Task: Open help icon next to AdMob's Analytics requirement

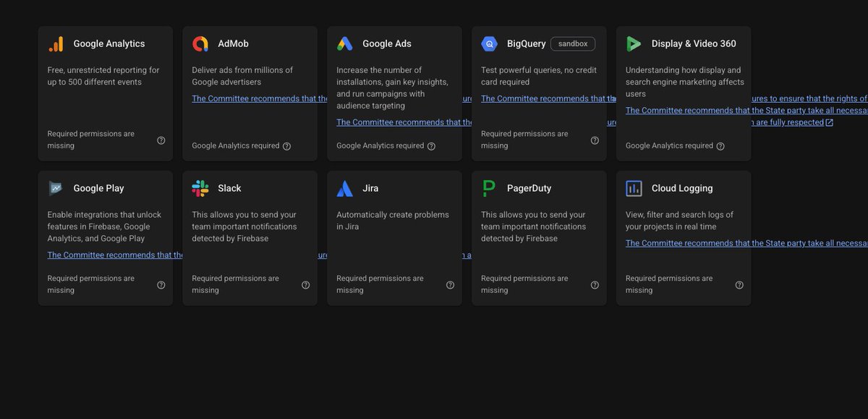Action: click(287, 146)
